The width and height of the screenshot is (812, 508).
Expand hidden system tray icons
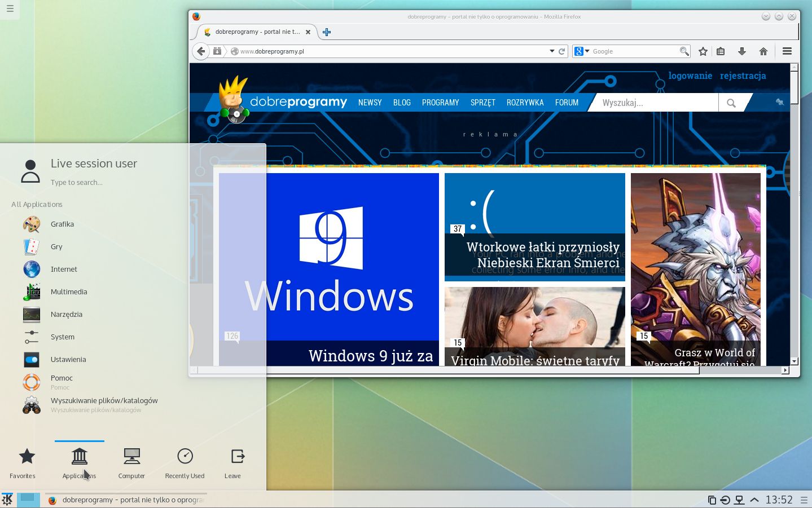click(754, 500)
